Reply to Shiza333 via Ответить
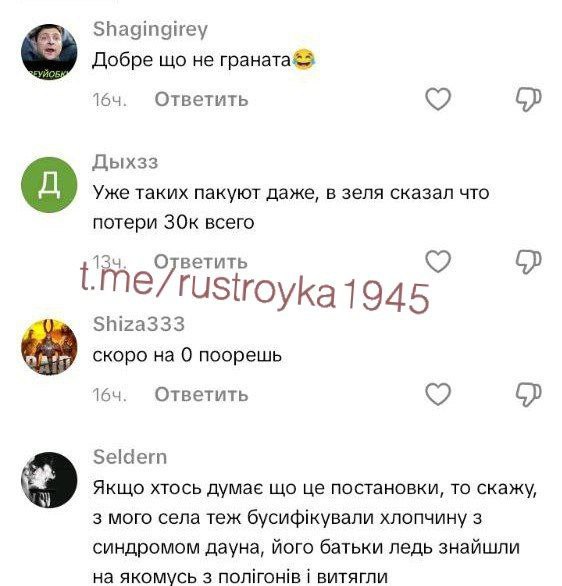The height and width of the screenshot is (586, 562). click(x=201, y=394)
